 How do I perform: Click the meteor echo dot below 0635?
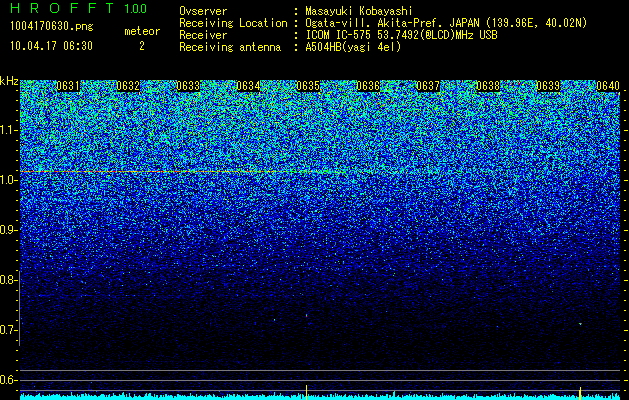click(306, 316)
